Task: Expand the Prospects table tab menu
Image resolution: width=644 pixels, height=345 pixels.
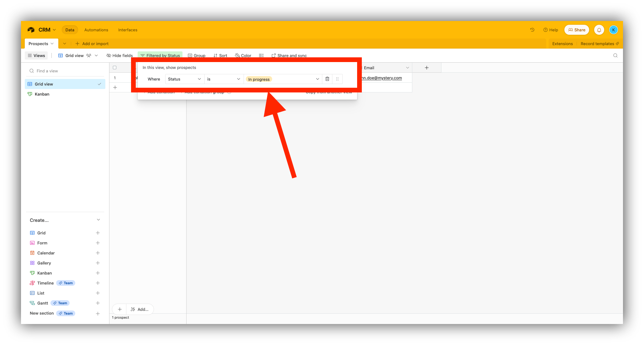Action: 52,44
